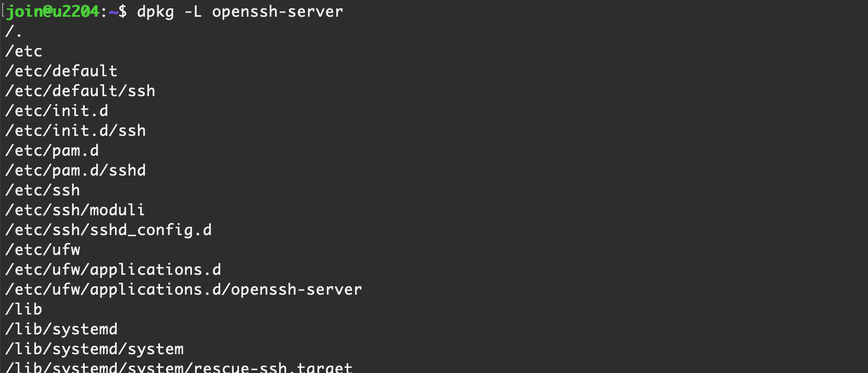
Task: Select the line reading only /etc
Action: point(24,51)
